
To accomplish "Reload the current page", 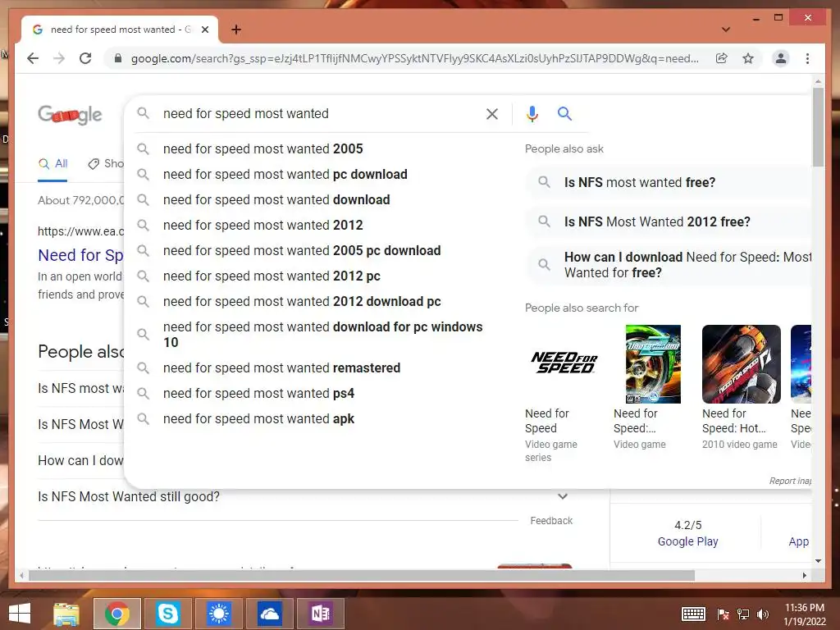I will tap(85, 58).
